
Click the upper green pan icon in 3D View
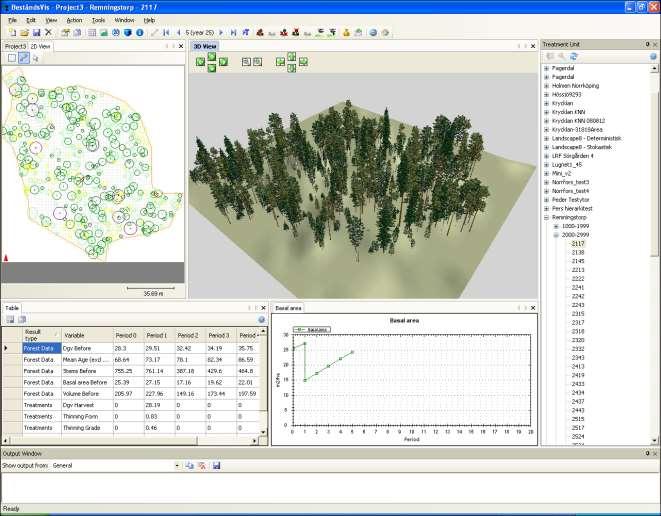point(291,56)
